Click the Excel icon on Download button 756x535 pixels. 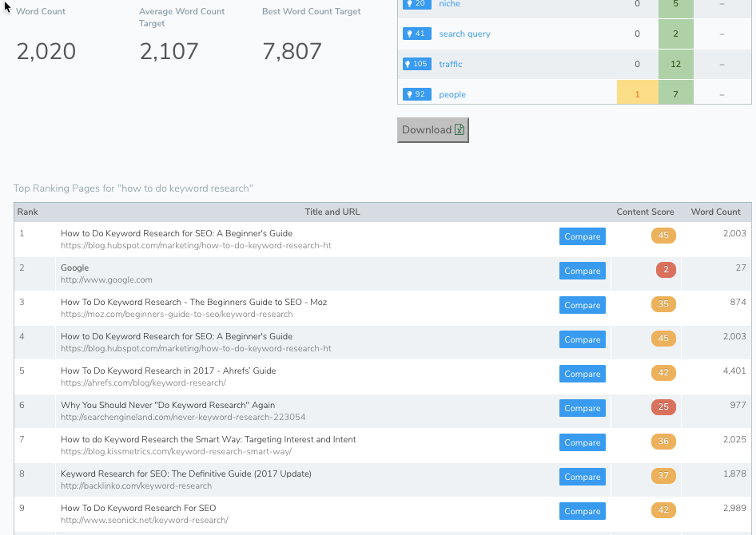[x=460, y=130]
